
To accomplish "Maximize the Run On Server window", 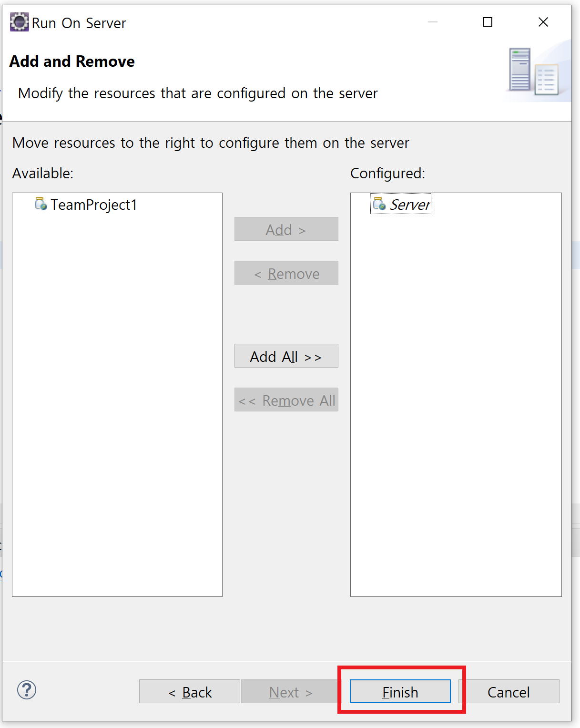I will click(488, 22).
